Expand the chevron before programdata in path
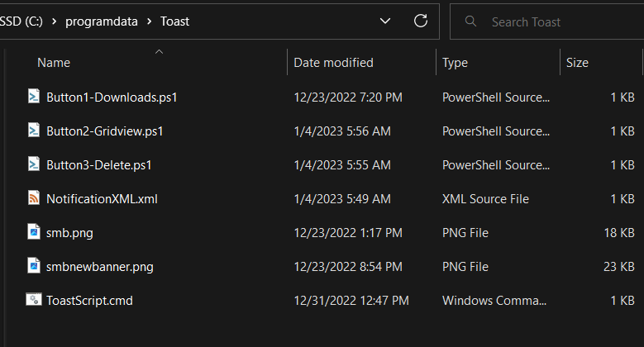The height and width of the screenshot is (347, 644). pyautogui.click(x=55, y=21)
